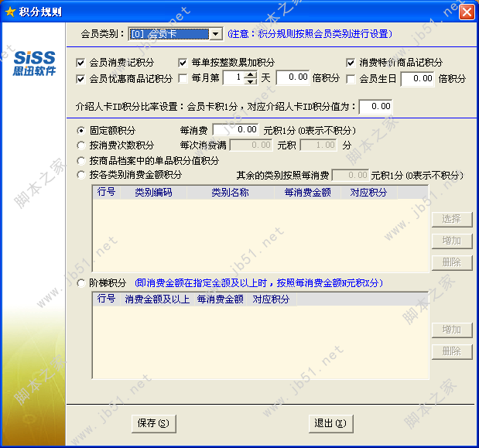This screenshot has height=448, width=479.
Task: Click the 类别编码 column header
Action: [153, 193]
